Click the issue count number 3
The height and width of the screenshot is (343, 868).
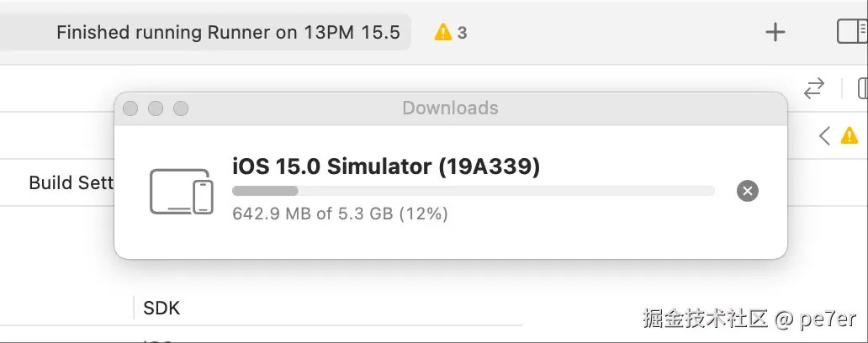[x=462, y=33]
